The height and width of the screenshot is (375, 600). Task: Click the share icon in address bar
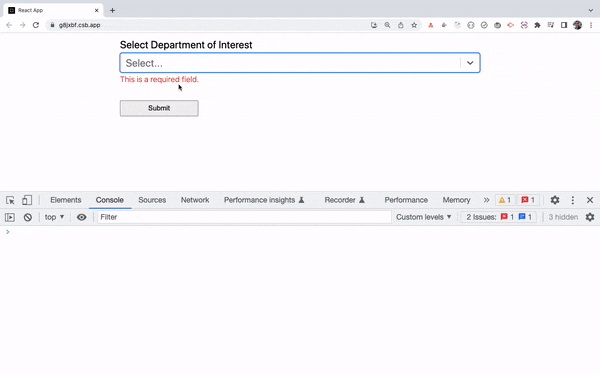(x=401, y=25)
